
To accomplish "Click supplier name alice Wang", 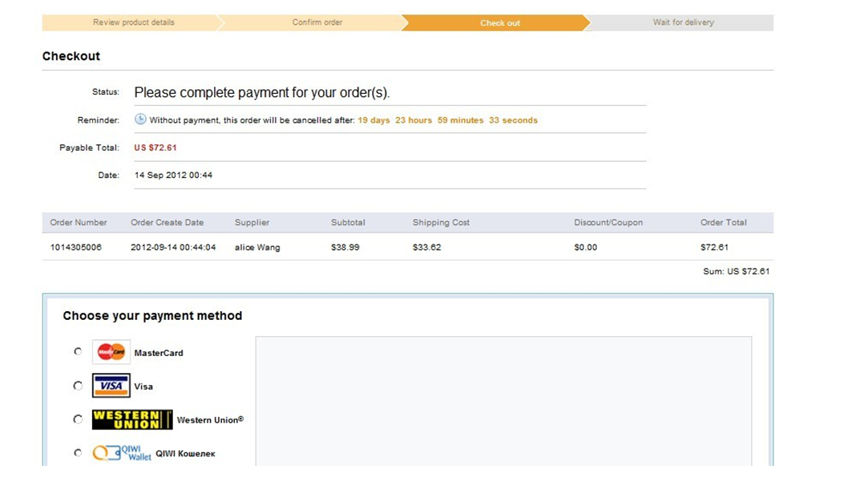I will (x=257, y=248).
